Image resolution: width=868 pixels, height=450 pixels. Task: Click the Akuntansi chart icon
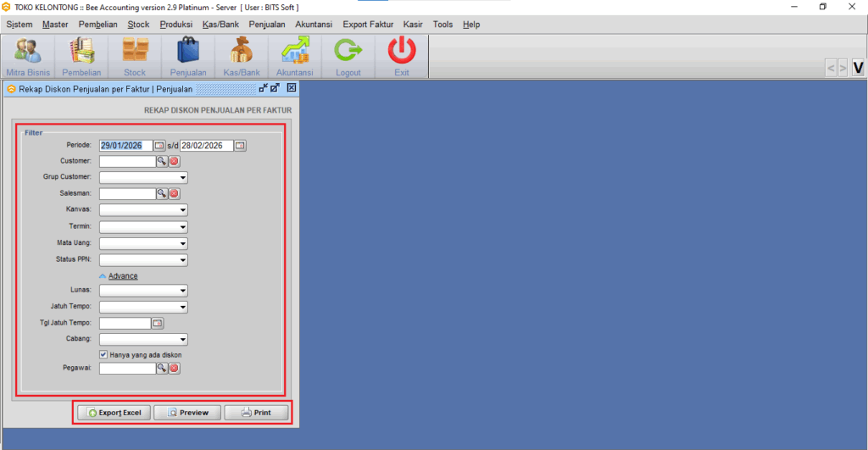295,53
